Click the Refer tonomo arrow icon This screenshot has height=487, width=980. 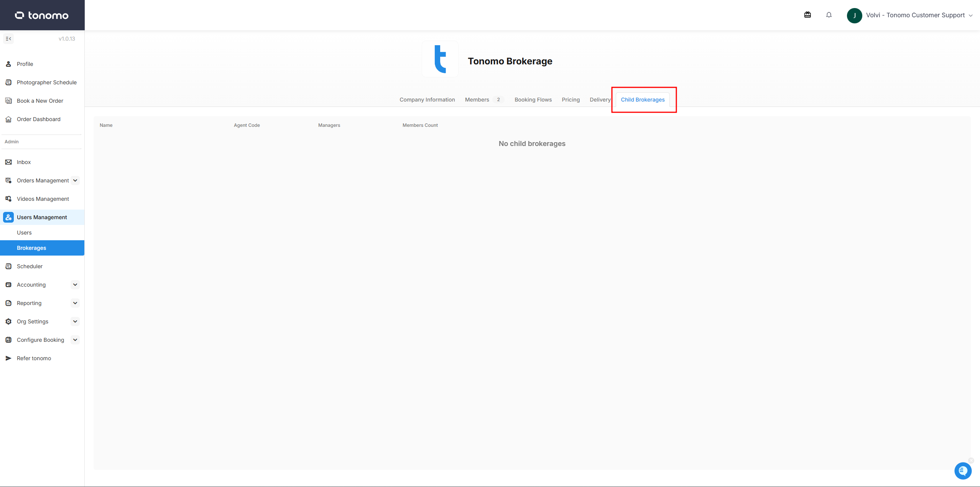click(8, 358)
